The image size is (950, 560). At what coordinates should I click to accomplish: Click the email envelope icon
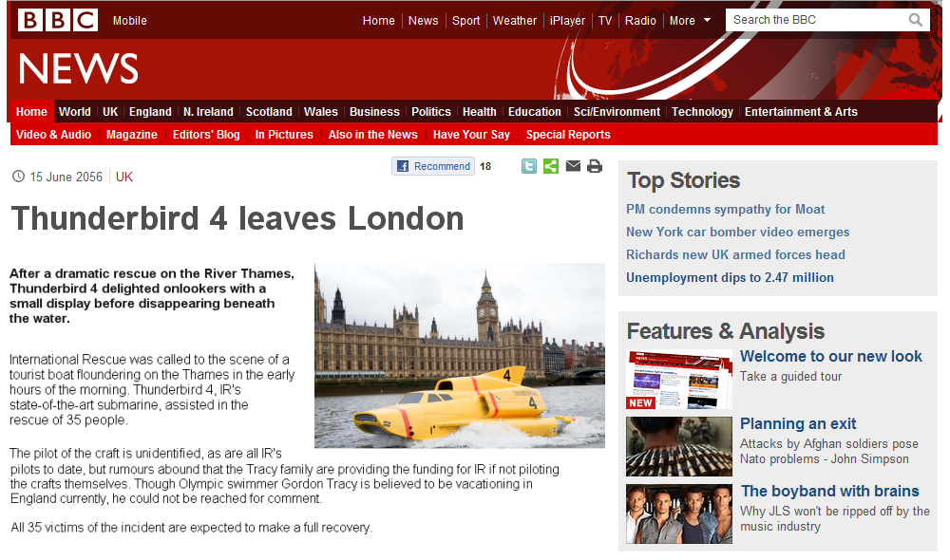pyautogui.click(x=573, y=165)
